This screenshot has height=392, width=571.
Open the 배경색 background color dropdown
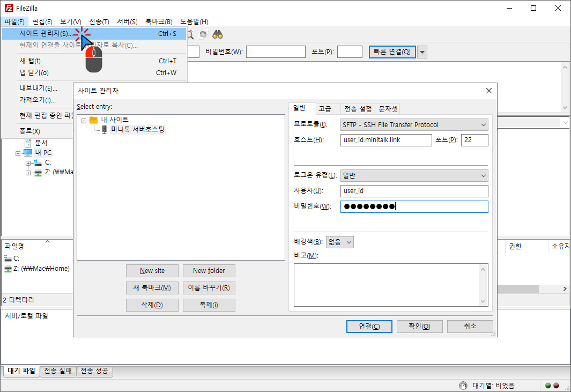[340, 242]
